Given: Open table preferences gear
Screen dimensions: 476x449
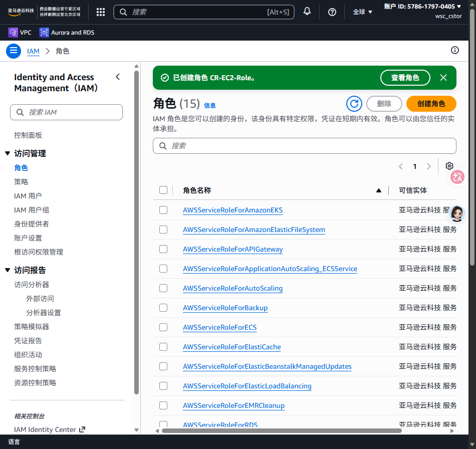Looking at the screenshot, I should [449, 166].
